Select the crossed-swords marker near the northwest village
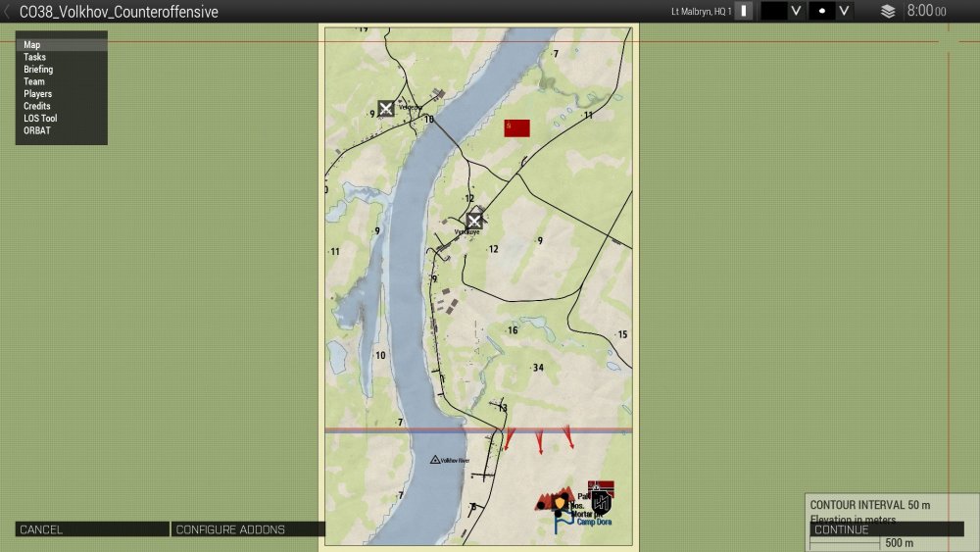 point(386,108)
